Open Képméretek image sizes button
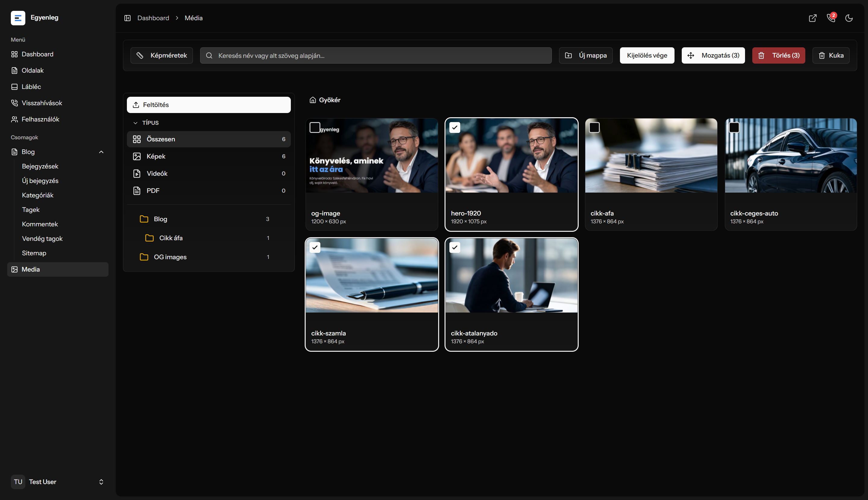 pos(161,55)
